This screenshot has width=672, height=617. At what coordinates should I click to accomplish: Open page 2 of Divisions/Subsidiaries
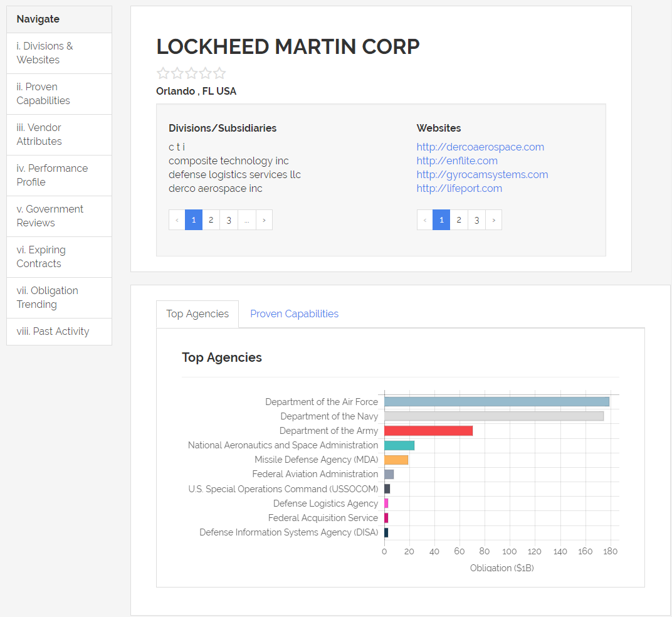point(211,220)
